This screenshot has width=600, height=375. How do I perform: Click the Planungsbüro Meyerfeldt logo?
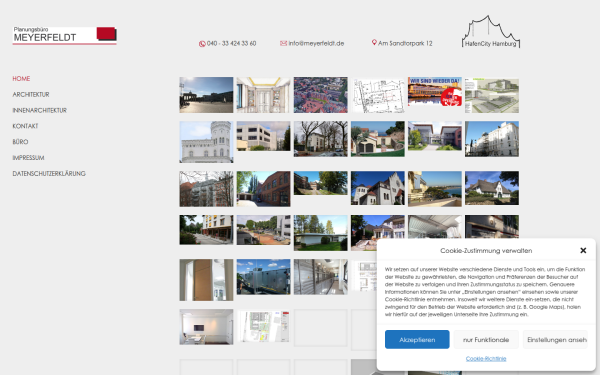coord(65,36)
